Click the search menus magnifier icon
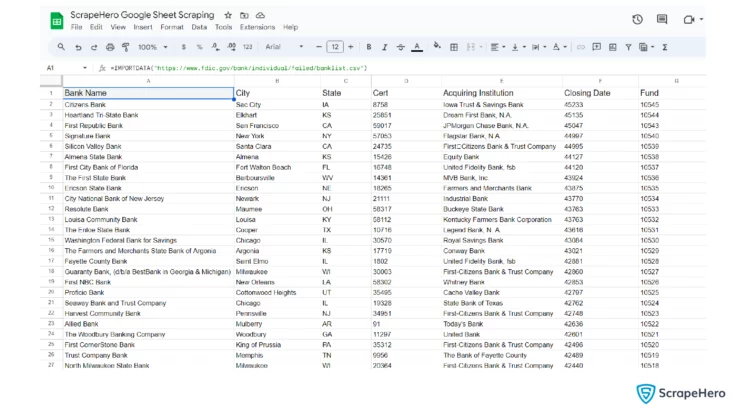 [61, 47]
